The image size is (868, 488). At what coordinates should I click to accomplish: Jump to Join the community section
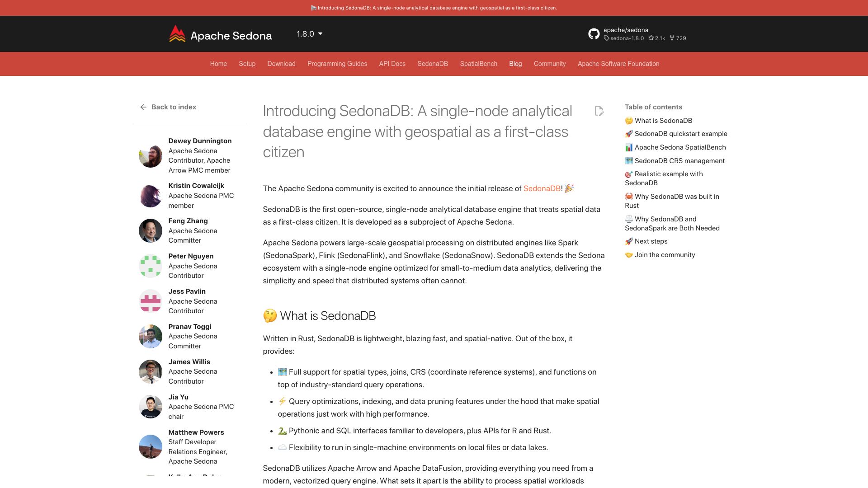click(660, 255)
